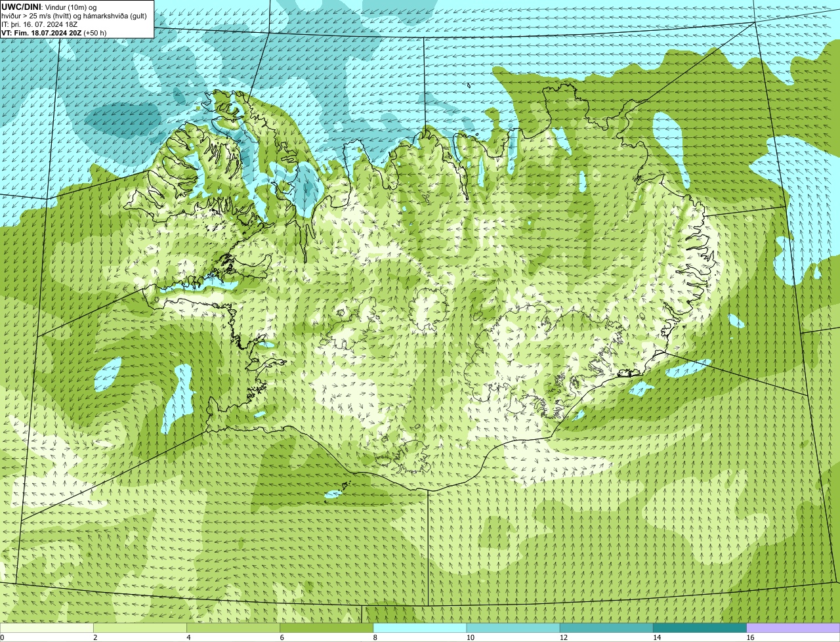This screenshot has height=642, width=840.
Task: Click the "12" scale label
Action: pos(564,637)
